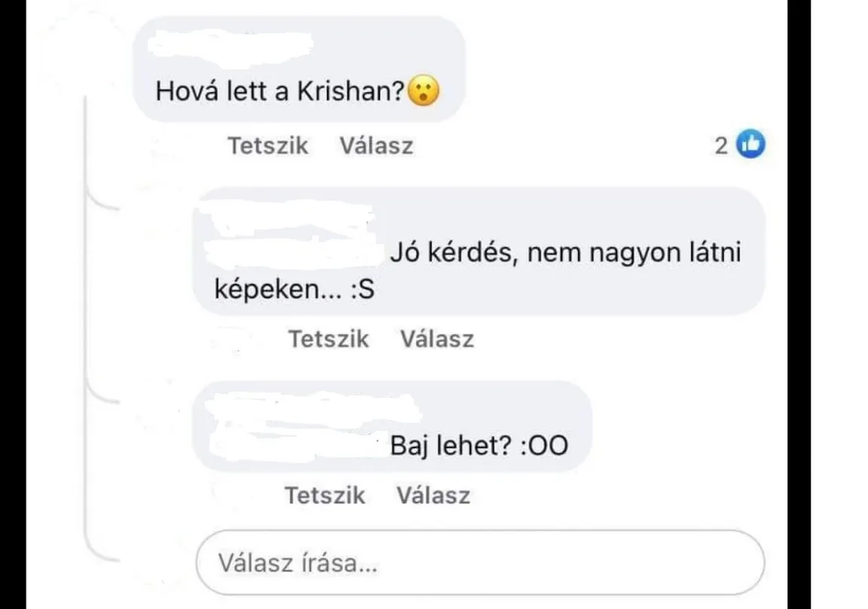Image resolution: width=868 pixels, height=609 pixels.
Task: Reply to the "Hová lett a Krishan?" comment
Action: [x=376, y=145]
